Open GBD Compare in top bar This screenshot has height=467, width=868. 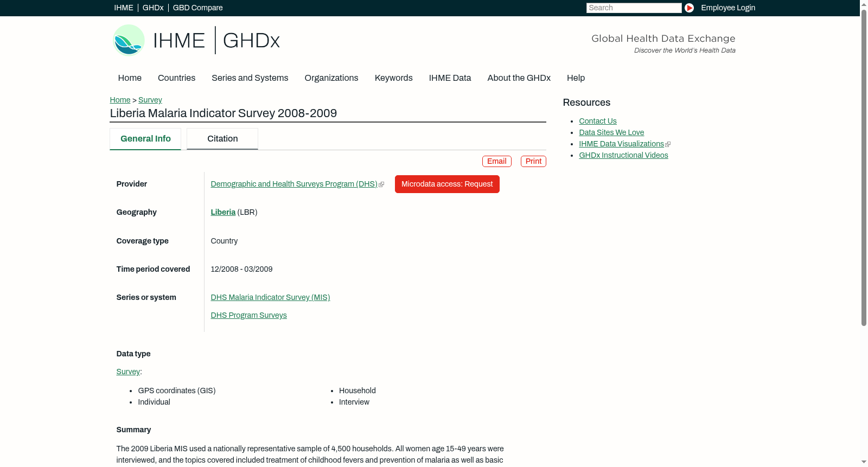click(x=197, y=8)
